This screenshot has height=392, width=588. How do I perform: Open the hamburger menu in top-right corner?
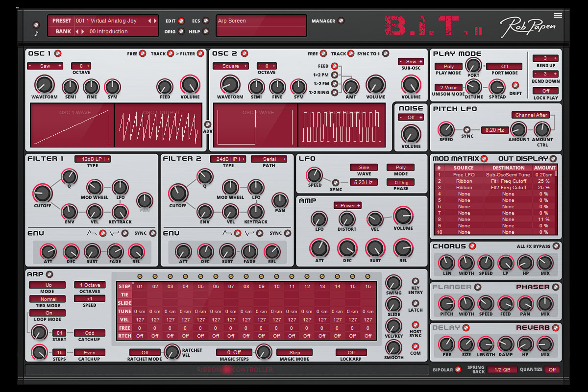coord(558,15)
